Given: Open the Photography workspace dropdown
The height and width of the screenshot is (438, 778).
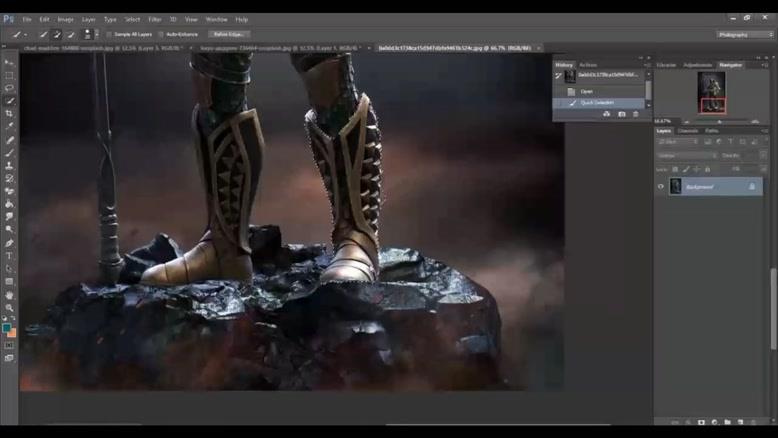Looking at the screenshot, I should pyautogui.click(x=745, y=34).
